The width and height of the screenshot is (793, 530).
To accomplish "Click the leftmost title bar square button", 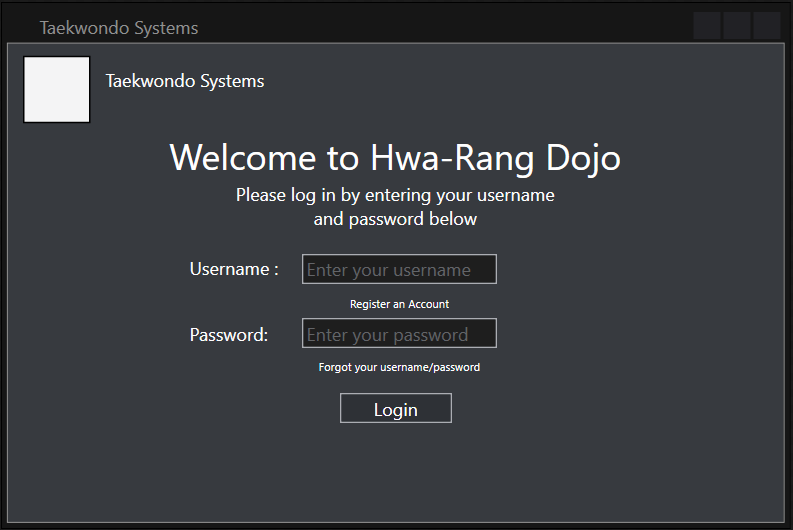I will 707,26.
